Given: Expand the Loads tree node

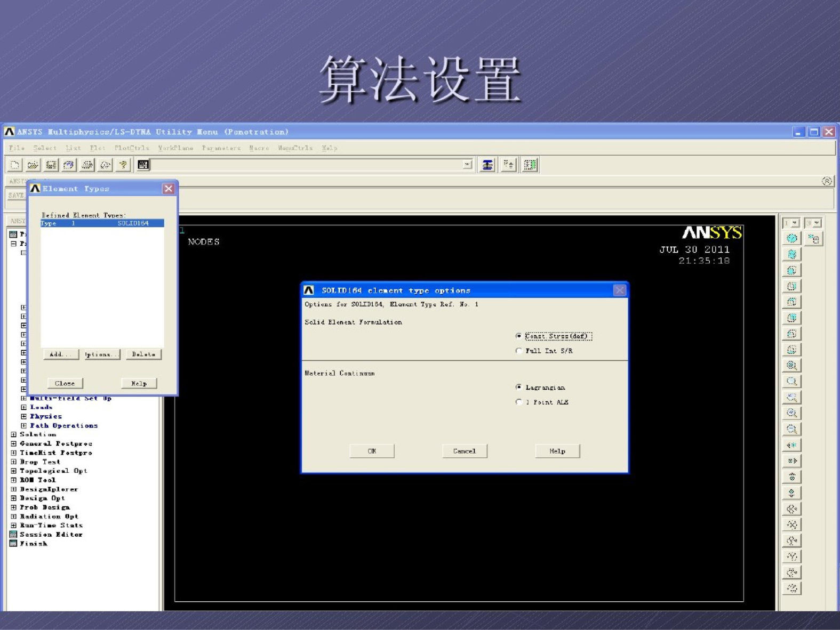Looking at the screenshot, I should coord(23,407).
